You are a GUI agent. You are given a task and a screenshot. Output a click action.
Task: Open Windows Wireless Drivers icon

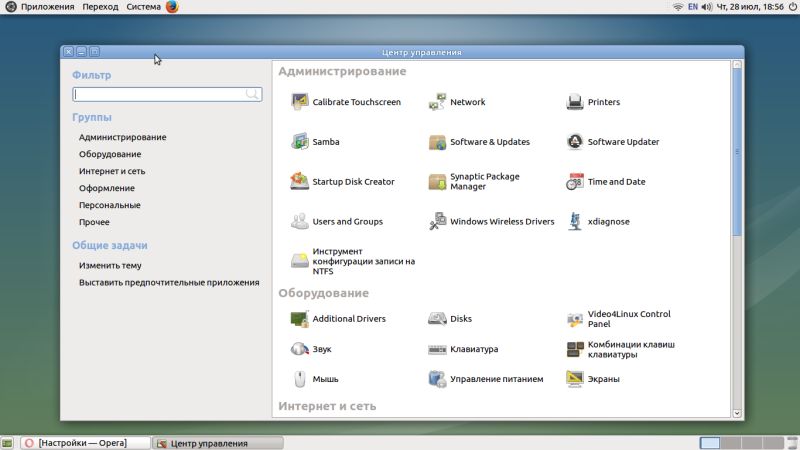pos(437,221)
